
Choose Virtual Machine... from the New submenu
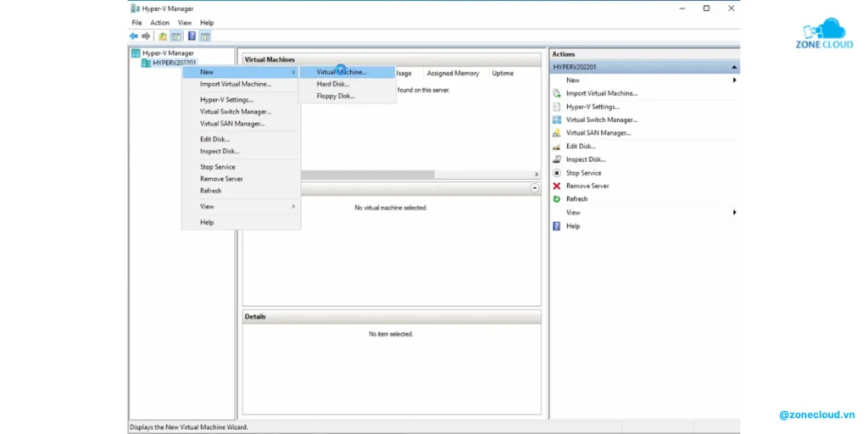click(348, 72)
